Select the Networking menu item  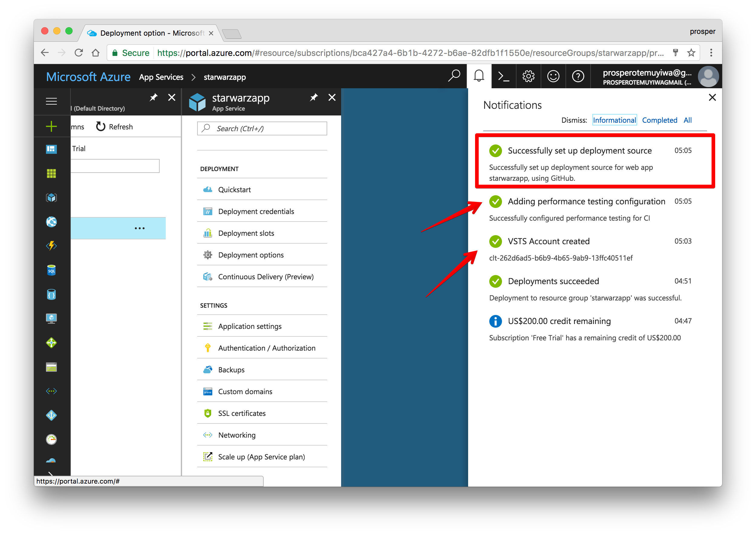click(237, 435)
